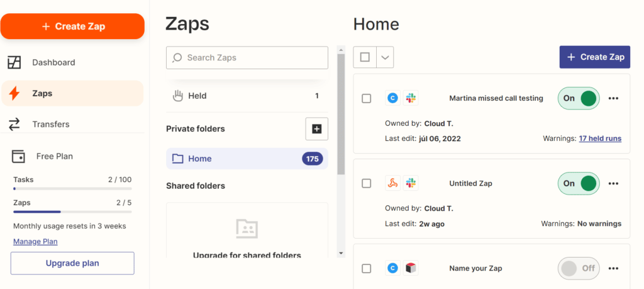The image size is (644, 289).
Task: Click the Webhooks icon on Untitled Zap
Action: [393, 183]
